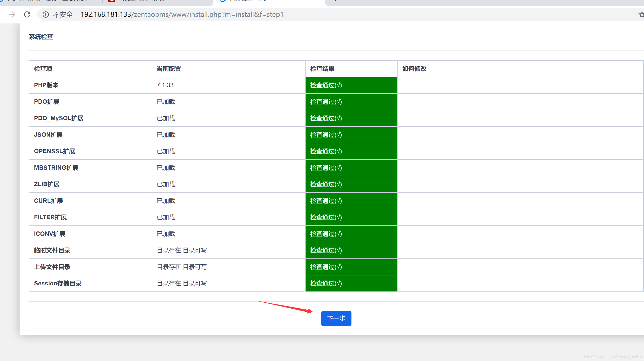Click 已加载 value in ZLIB扩展 row

166,184
